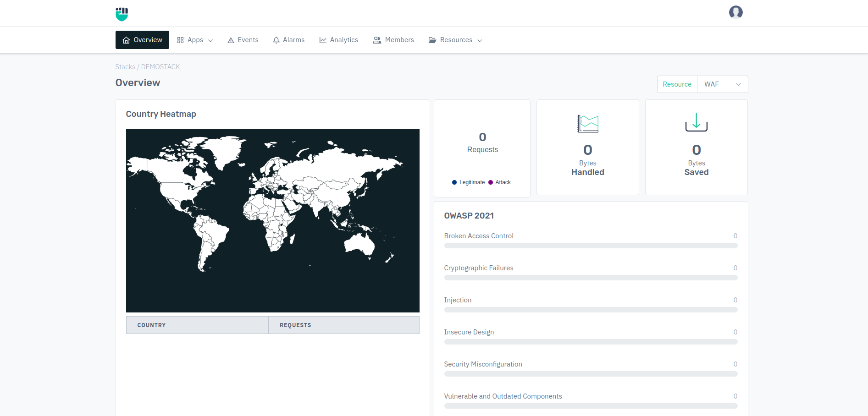Click the Alarms bell icon
The image size is (868, 416).
coord(276,40)
